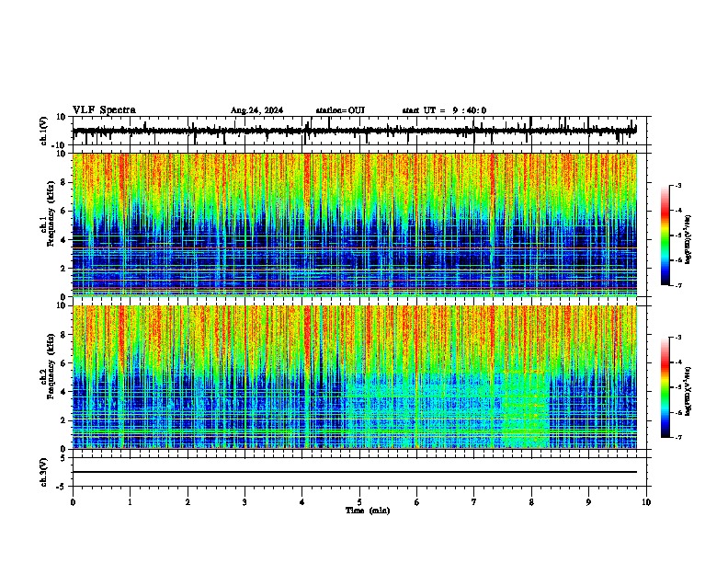Screen dimensions: 728x563
Task: Click the "-7" label on ch.2 color scale
Action: click(677, 437)
